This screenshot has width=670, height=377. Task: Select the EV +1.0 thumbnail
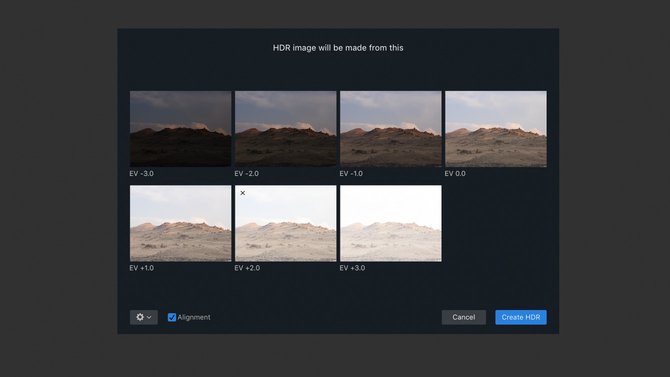180,223
